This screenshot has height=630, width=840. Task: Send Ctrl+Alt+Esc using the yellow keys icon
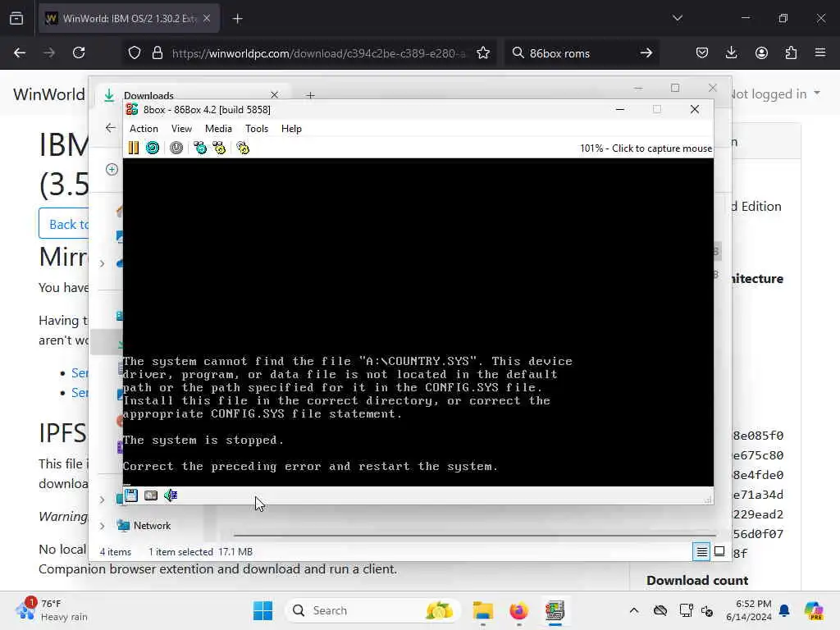click(219, 148)
